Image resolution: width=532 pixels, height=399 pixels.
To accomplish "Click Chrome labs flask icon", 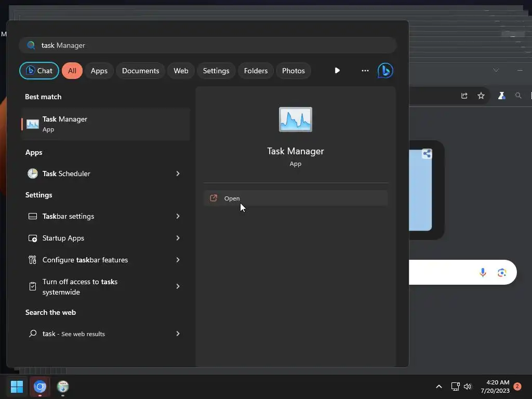I will pos(501,96).
